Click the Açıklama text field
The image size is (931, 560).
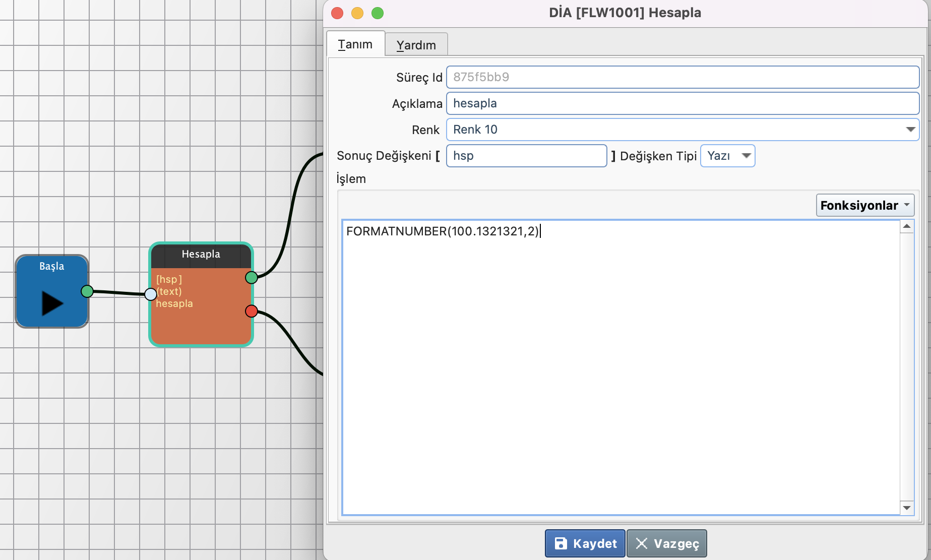pyautogui.click(x=682, y=103)
